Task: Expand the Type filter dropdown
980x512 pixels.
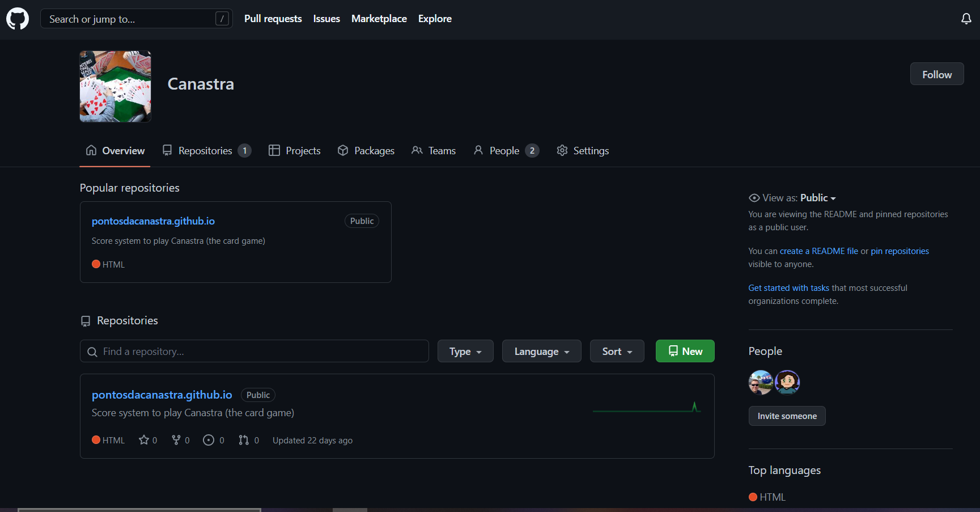Action: (465, 352)
